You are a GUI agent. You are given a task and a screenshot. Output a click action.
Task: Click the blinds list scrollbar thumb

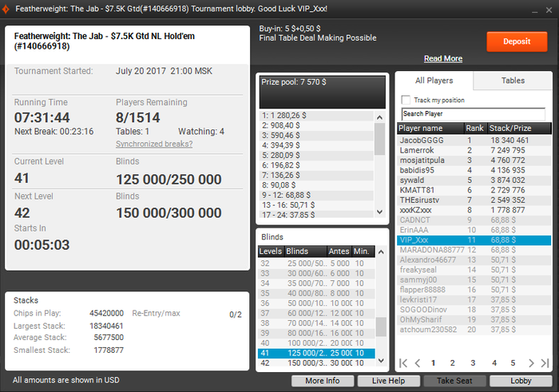[x=381, y=327]
